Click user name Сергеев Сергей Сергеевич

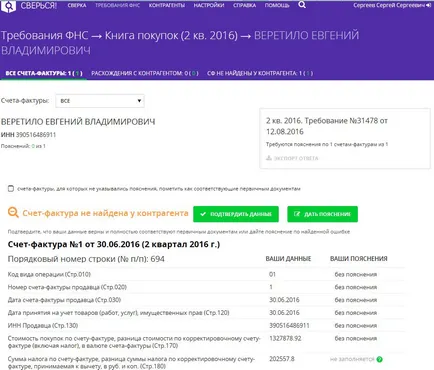click(389, 5)
